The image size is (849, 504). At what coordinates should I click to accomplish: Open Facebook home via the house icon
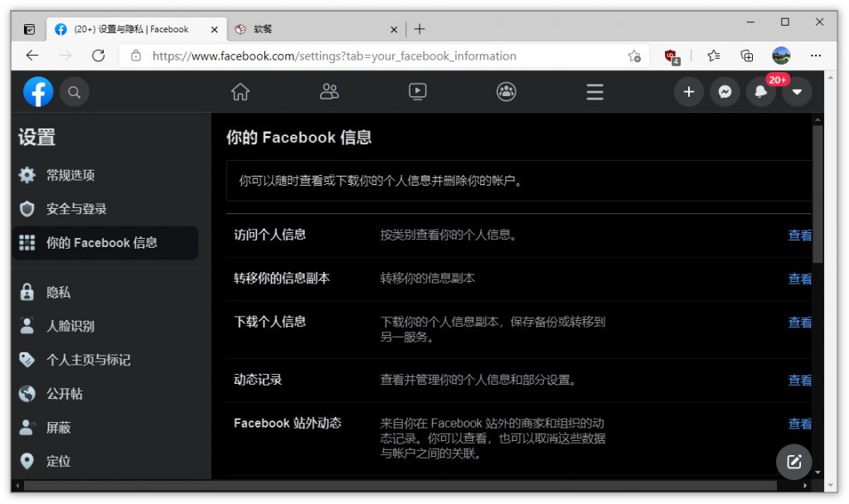click(240, 92)
